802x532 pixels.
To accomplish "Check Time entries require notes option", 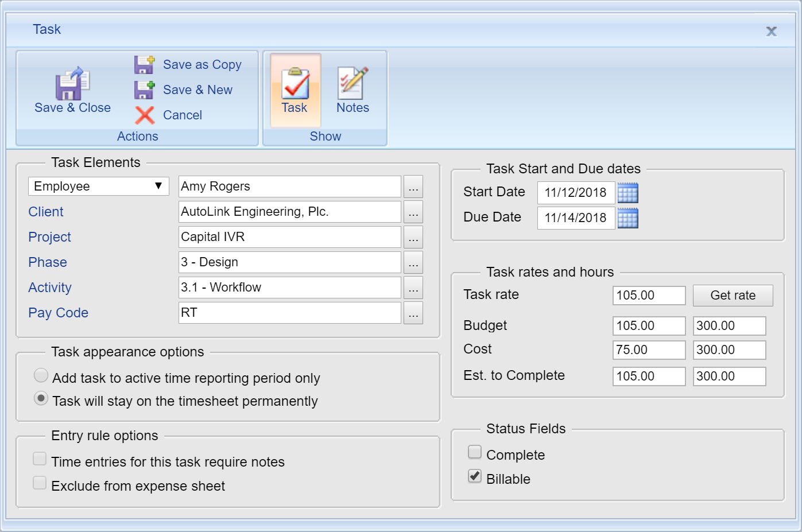I will 40,459.
